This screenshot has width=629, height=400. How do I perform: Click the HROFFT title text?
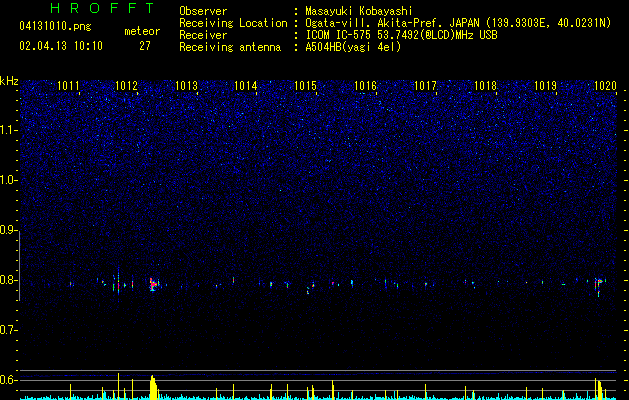[103, 8]
